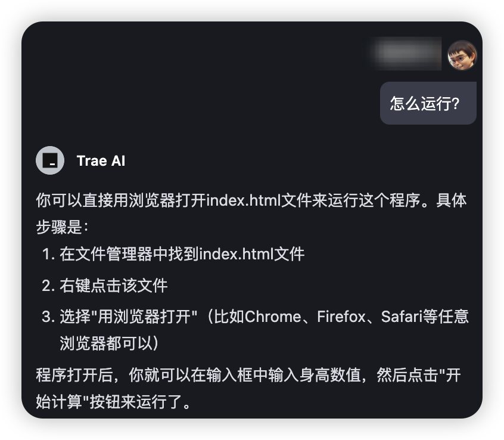Click the blurred username beside the avatar

point(406,54)
